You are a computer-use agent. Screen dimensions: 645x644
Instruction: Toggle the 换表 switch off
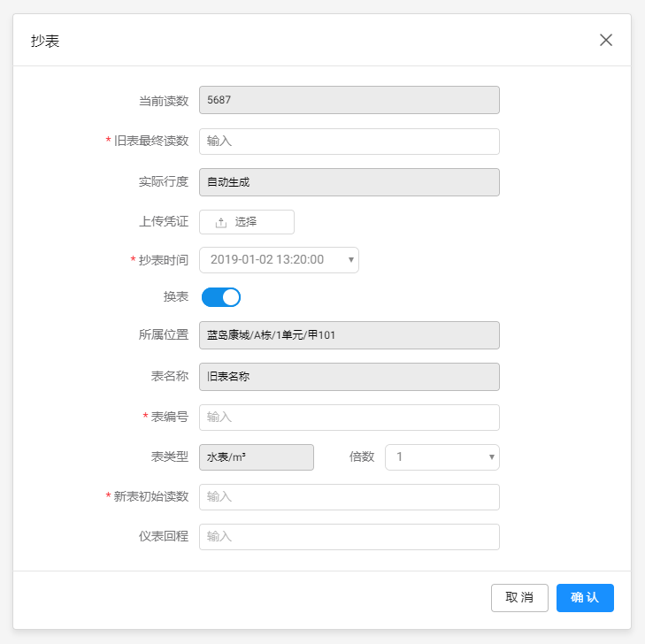(x=221, y=297)
